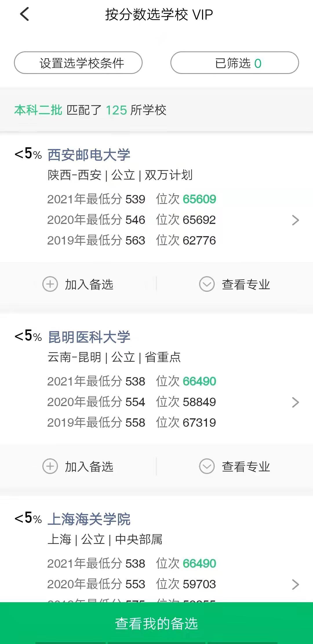Open the 昆明医科大学 school name link

click(x=89, y=337)
